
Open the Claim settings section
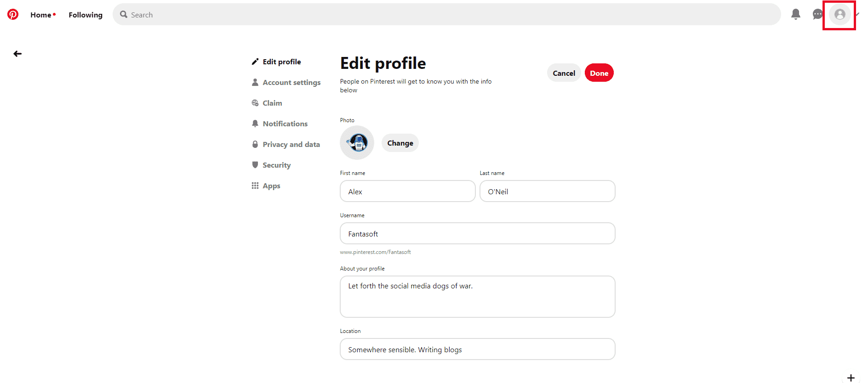click(272, 103)
